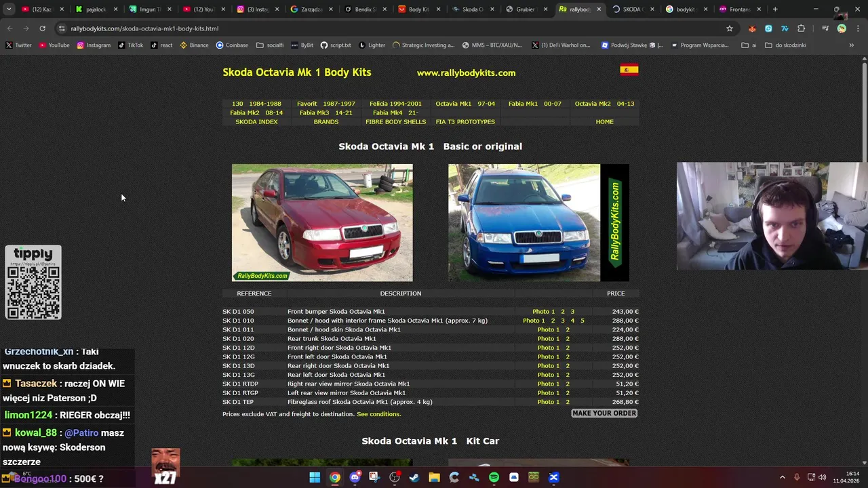Show hidden system tray icons

point(782,477)
